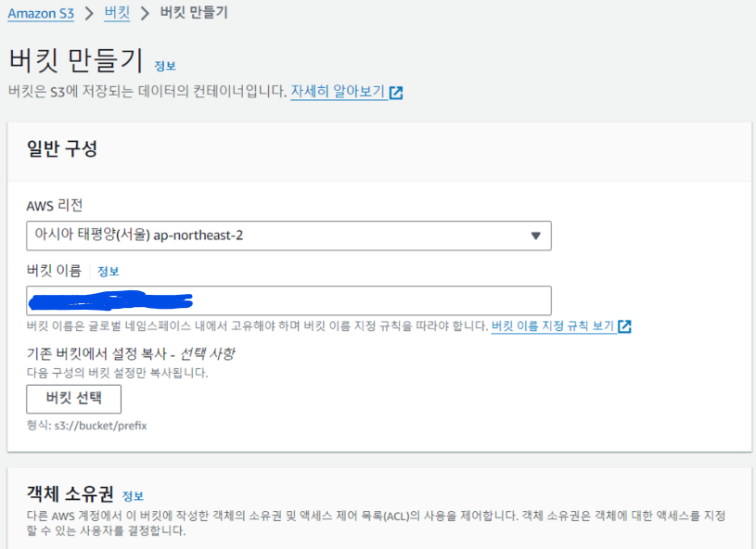Viewport: 756px width, 549px height.
Task: Click the AWS 리전 label
Action: pos(55,206)
